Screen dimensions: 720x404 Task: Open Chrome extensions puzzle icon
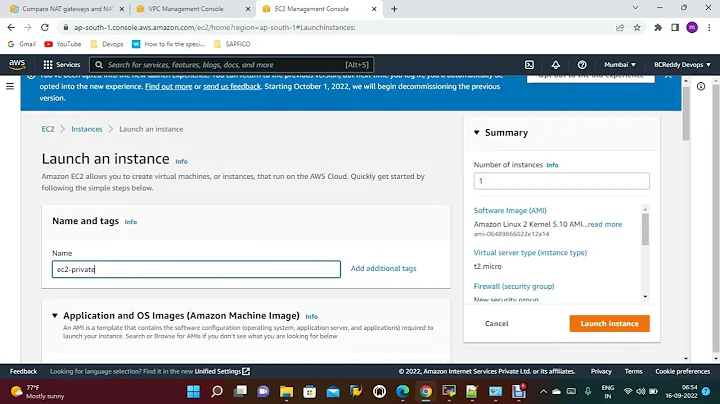(x=658, y=28)
